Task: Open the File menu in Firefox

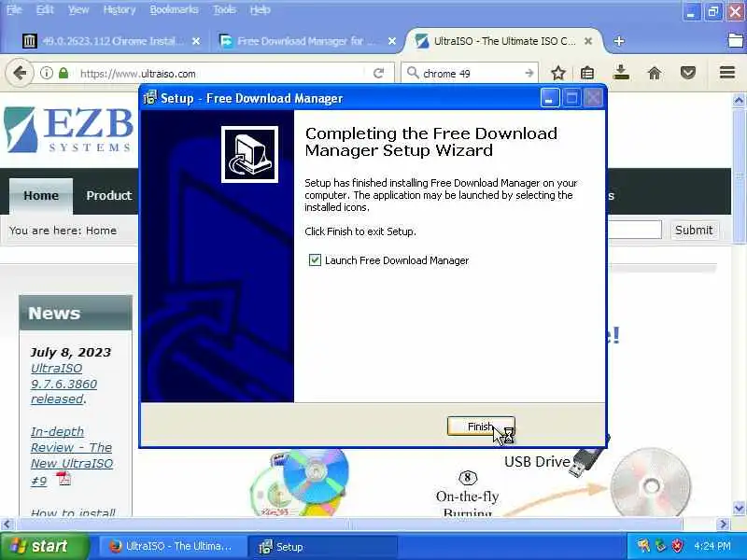Action: (14, 9)
